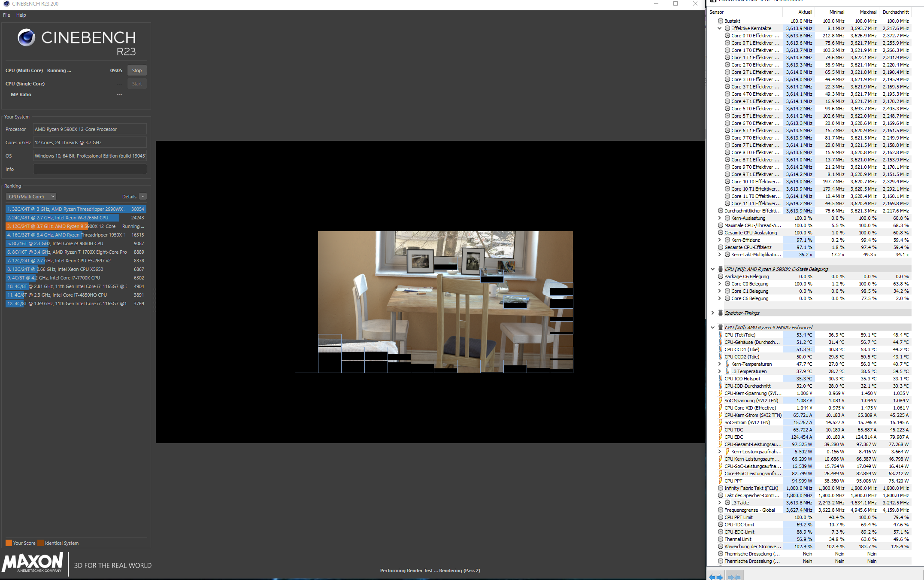Click the chip icon beside Speicher-Timings
Viewport: 924px width, 580px height.
pyautogui.click(x=721, y=313)
